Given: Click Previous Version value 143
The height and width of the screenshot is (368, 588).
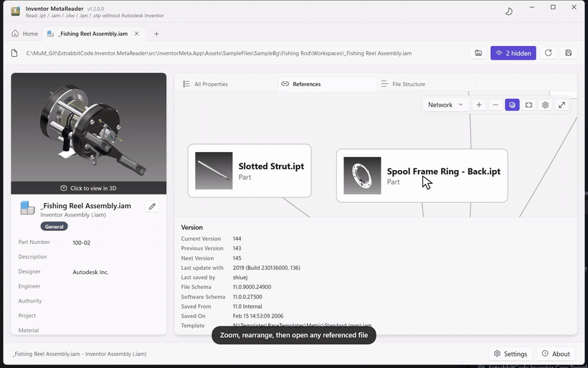Looking at the screenshot, I should pos(237,248).
